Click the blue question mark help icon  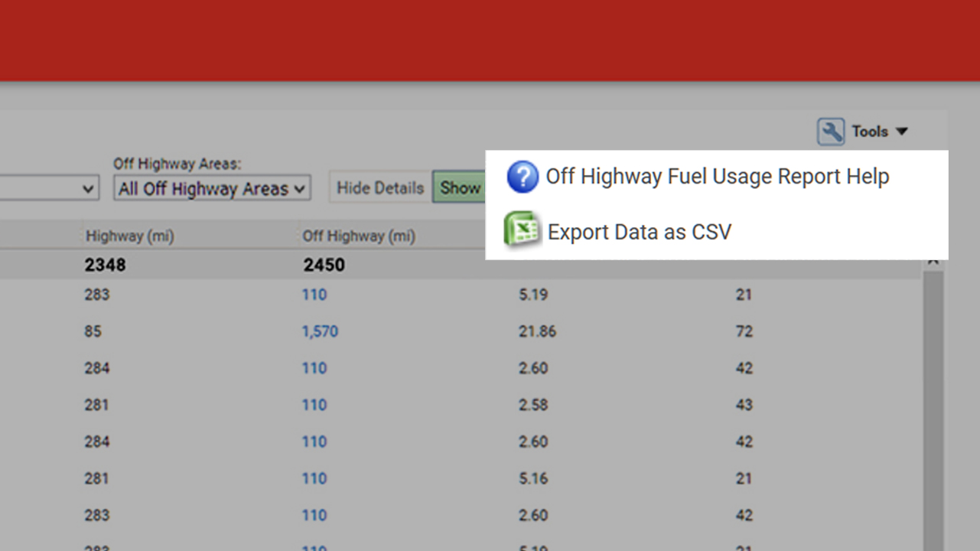[x=523, y=177]
